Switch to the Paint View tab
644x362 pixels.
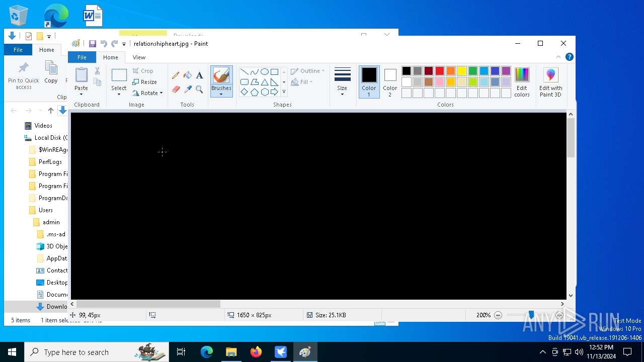click(139, 57)
